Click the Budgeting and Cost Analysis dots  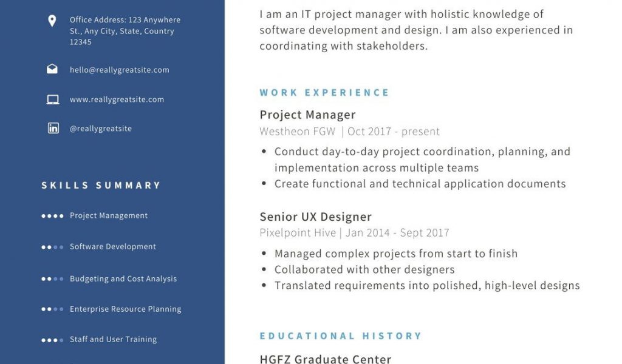point(52,279)
